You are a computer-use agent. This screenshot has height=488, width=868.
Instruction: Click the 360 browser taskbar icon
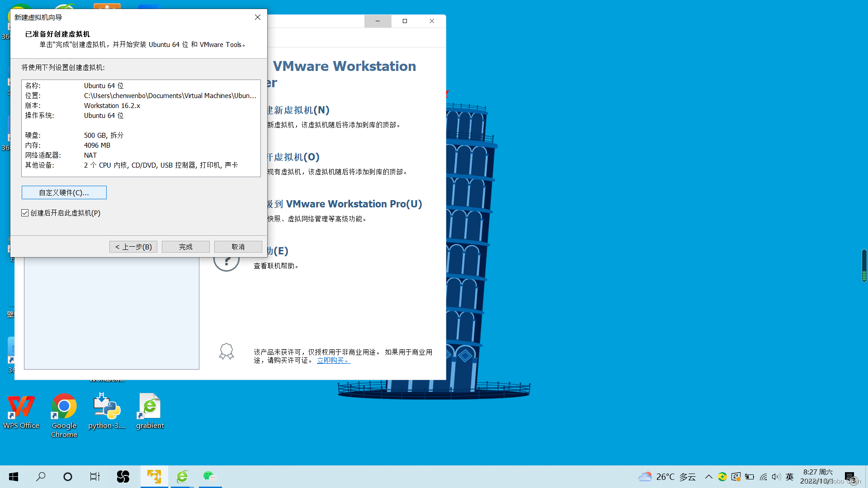pyautogui.click(x=182, y=476)
